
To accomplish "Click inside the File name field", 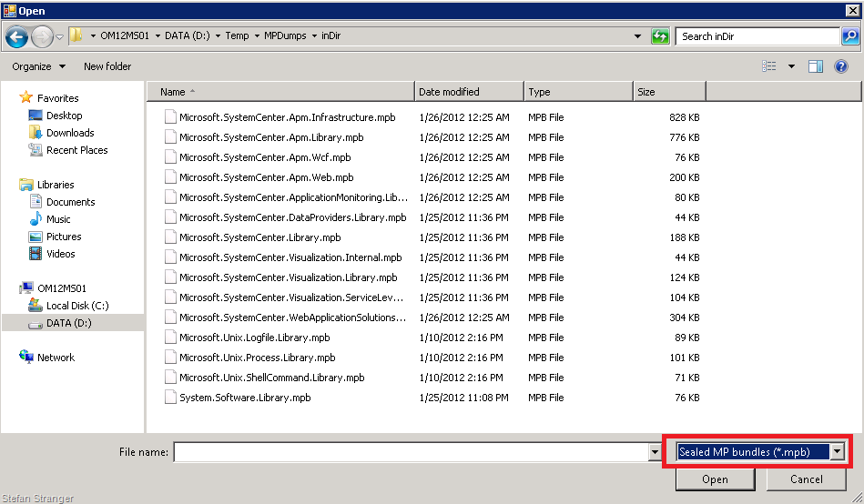I will tap(412, 452).
